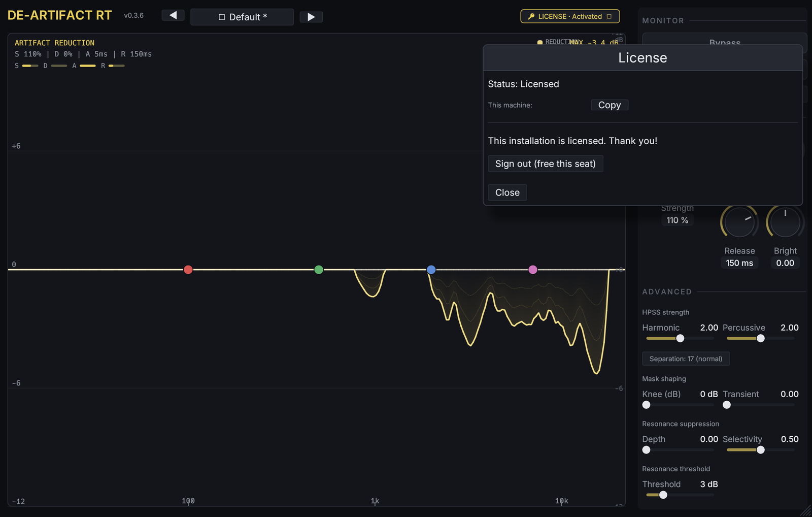Image resolution: width=812 pixels, height=517 pixels.
Task: Click the Strength 110 % value field
Action: click(678, 220)
